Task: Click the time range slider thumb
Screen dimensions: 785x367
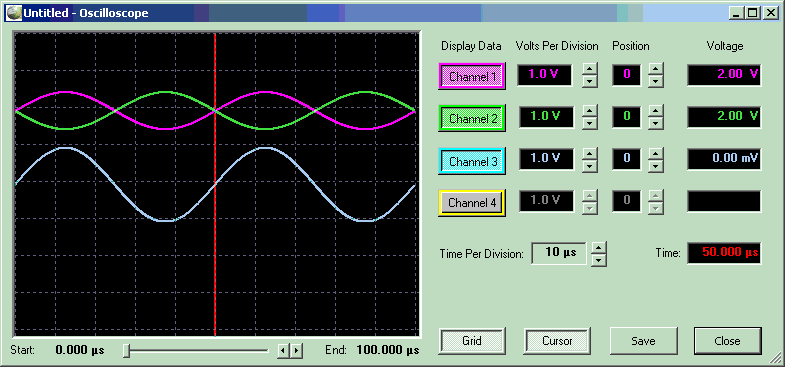Action: (x=127, y=350)
